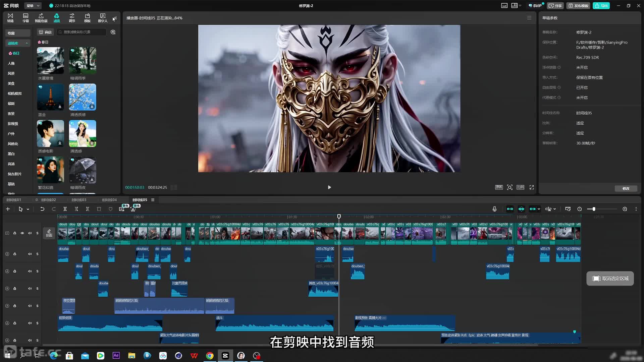The height and width of the screenshot is (362, 644).
Task: Open the timeline more options menu
Action: pyautogui.click(x=636, y=209)
